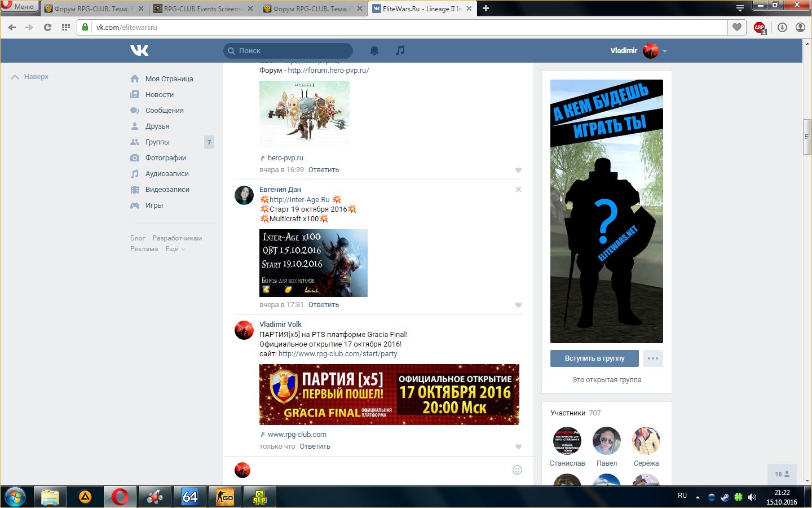Open the Inter-Age x100 banner image
Viewport: 812px width, 508px height.
pos(314,263)
